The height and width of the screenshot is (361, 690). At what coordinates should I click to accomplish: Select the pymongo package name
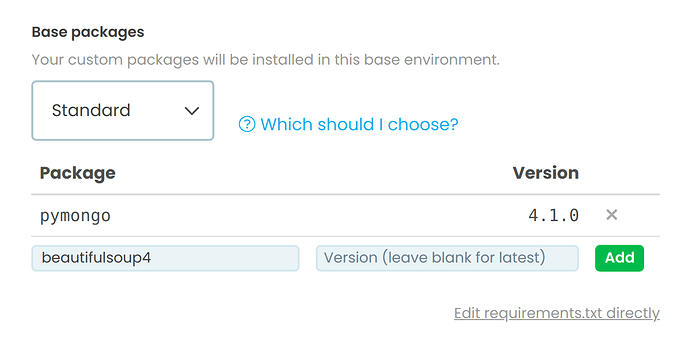(x=75, y=216)
